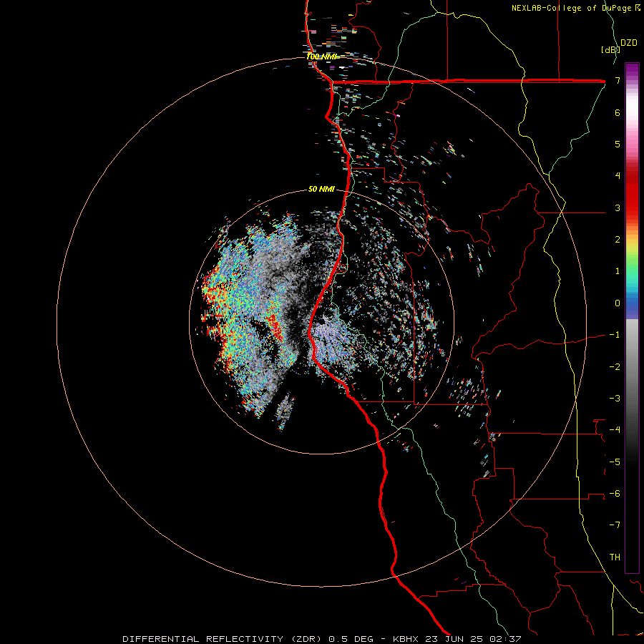
Task: Click the 4 value on color scale
Action: tap(618, 176)
